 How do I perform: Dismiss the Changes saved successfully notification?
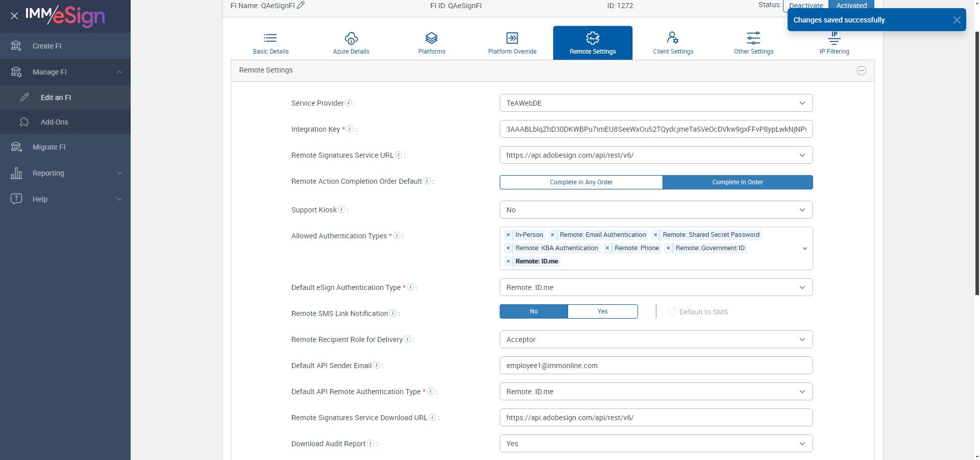point(957,20)
